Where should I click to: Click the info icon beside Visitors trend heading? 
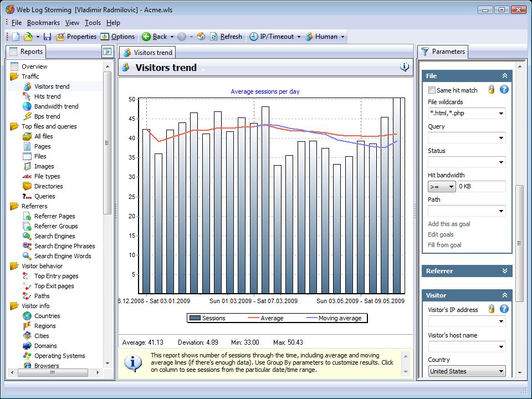(x=405, y=66)
